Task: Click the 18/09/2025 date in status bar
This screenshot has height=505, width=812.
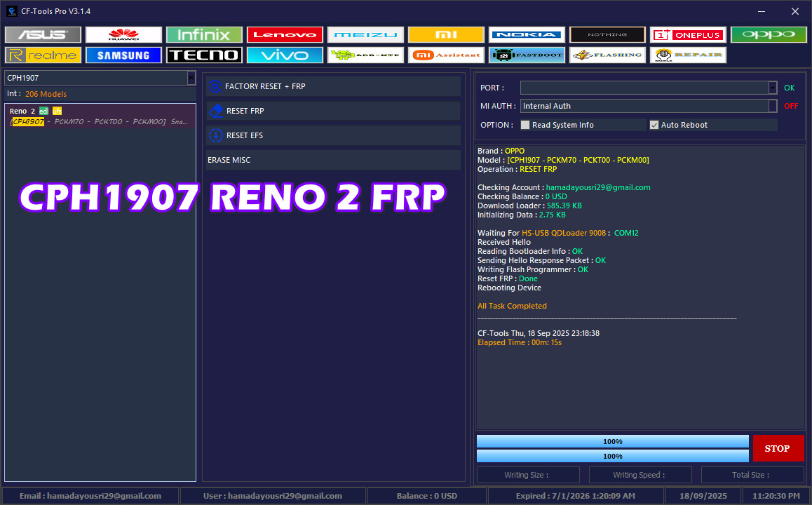Action: [x=703, y=496]
